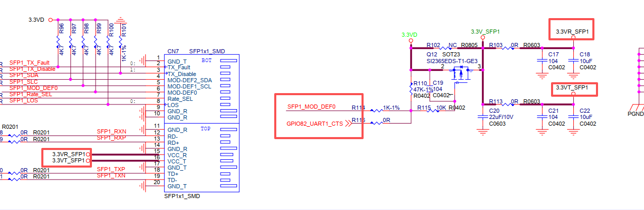This screenshot has width=644, height=210.
Task: Select the SFP1_TXP net label
Action: 111,170
